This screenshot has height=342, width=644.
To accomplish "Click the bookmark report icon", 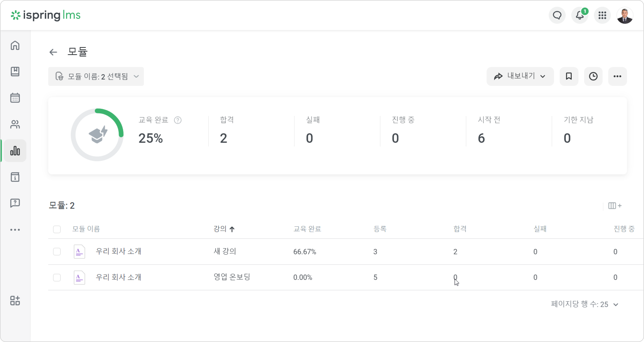I will tap(569, 76).
